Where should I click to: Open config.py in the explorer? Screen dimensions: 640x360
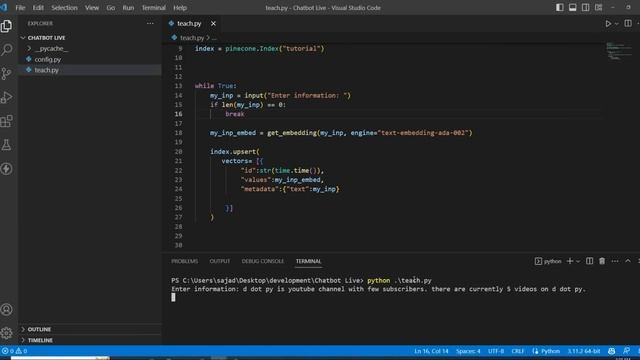[x=48, y=60]
